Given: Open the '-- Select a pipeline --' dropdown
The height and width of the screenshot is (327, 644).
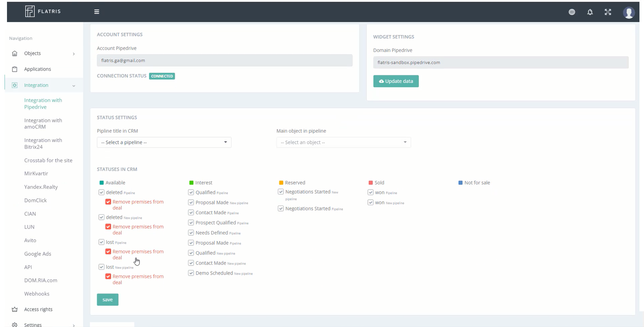Looking at the screenshot, I should click(x=164, y=142).
